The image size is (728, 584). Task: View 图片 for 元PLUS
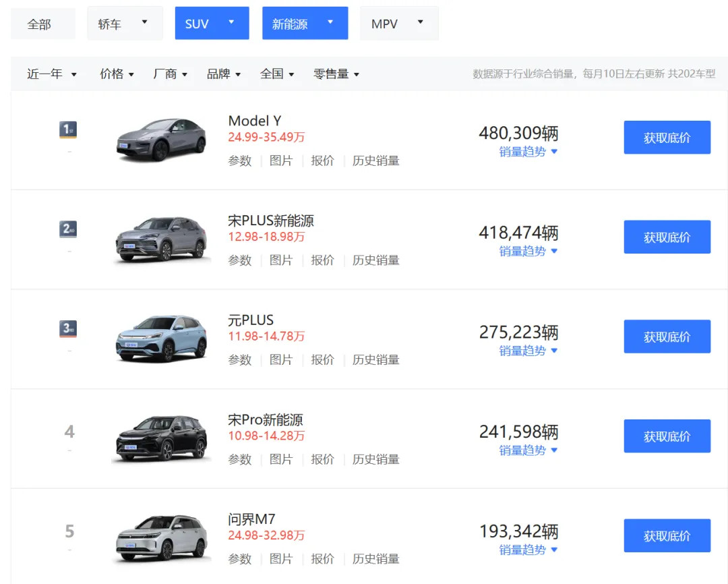coord(281,359)
